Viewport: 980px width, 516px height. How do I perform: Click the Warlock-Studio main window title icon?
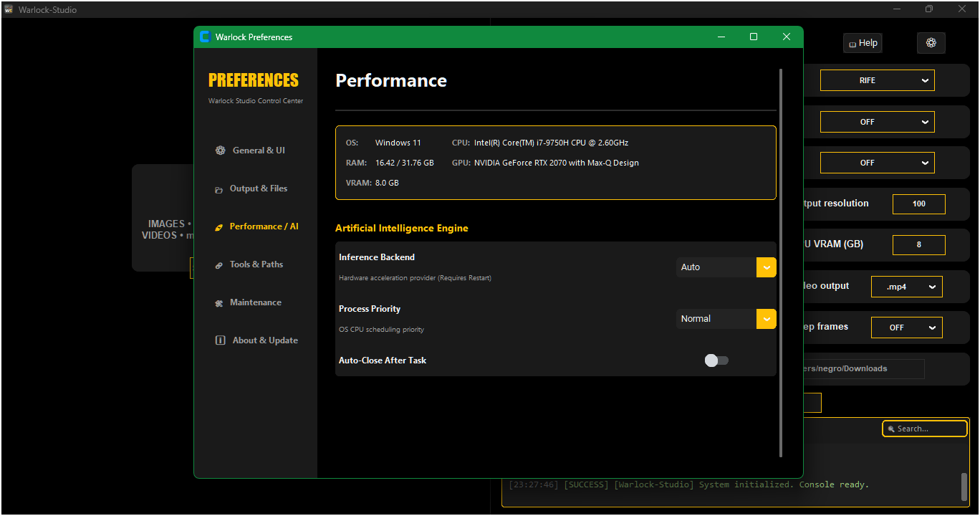(9, 10)
